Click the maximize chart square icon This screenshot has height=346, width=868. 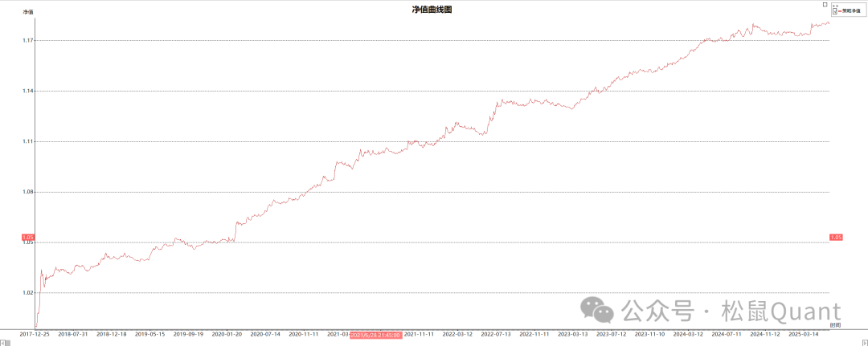pyautogui.click(x=825, y=4)
